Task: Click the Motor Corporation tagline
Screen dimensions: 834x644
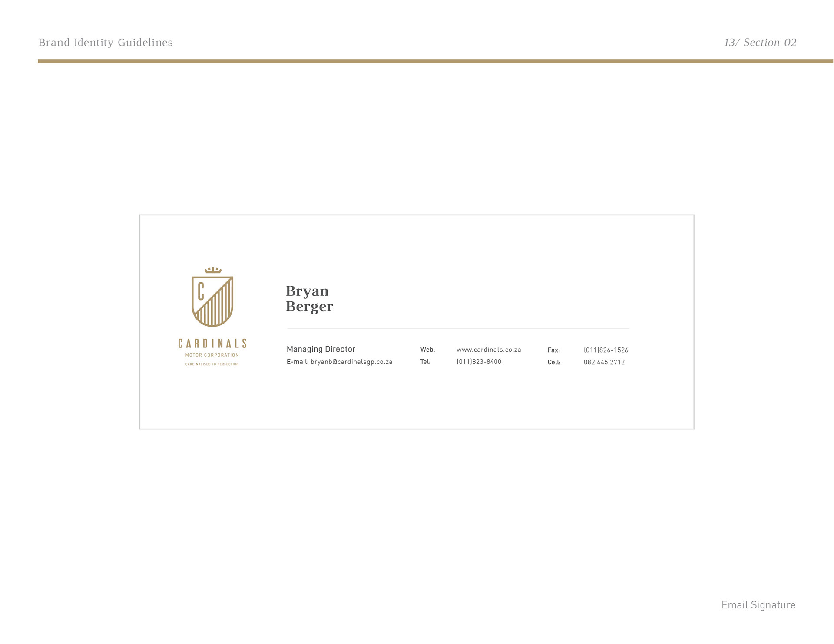Action: click(x=212, y=355)
